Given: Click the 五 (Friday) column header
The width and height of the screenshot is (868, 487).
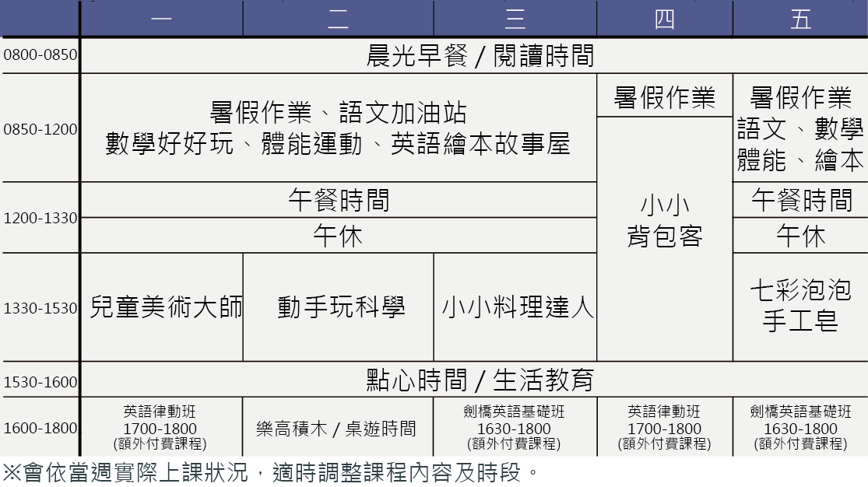Looking at the screenshot, I should point(800,19).
